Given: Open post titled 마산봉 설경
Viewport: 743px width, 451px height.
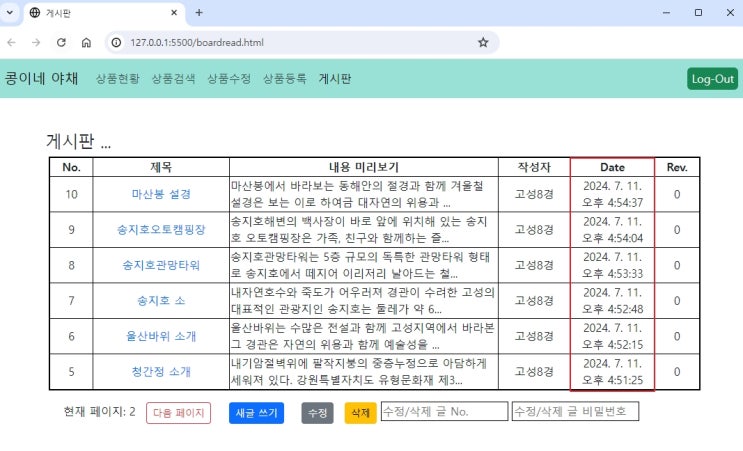Looking at the screenshot, I should 161,194.
